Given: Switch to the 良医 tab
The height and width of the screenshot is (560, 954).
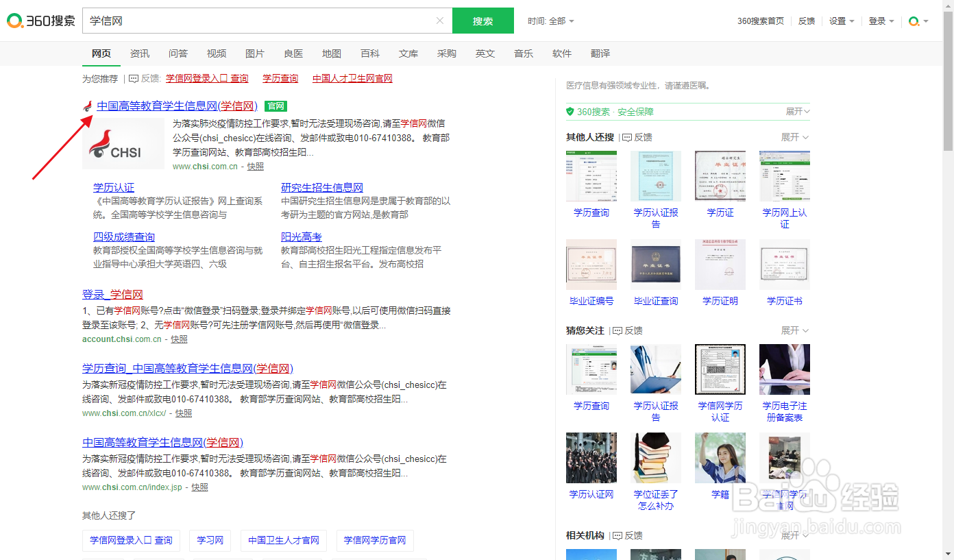Looking at the screenshot, I should click(x=293, y=53).
